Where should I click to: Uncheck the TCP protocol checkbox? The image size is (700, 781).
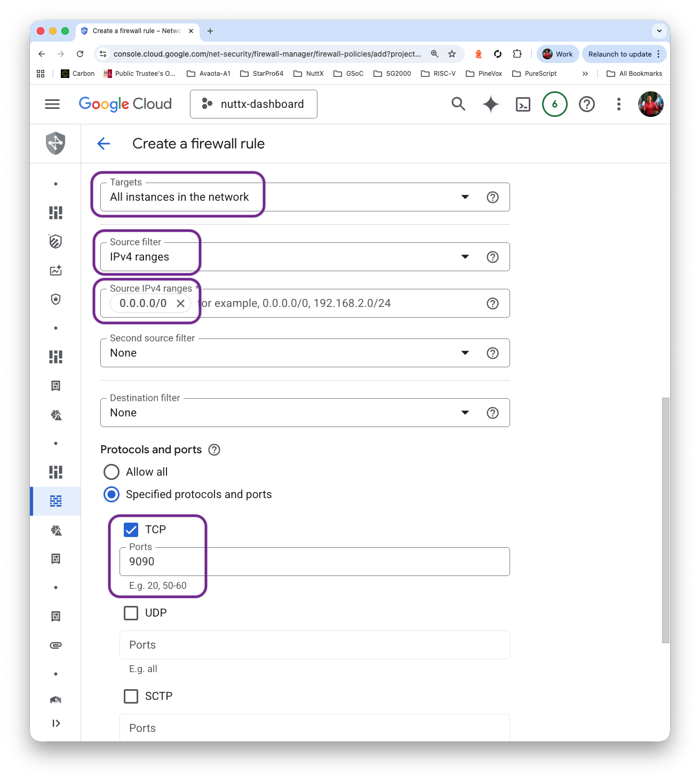coord(131,529)
